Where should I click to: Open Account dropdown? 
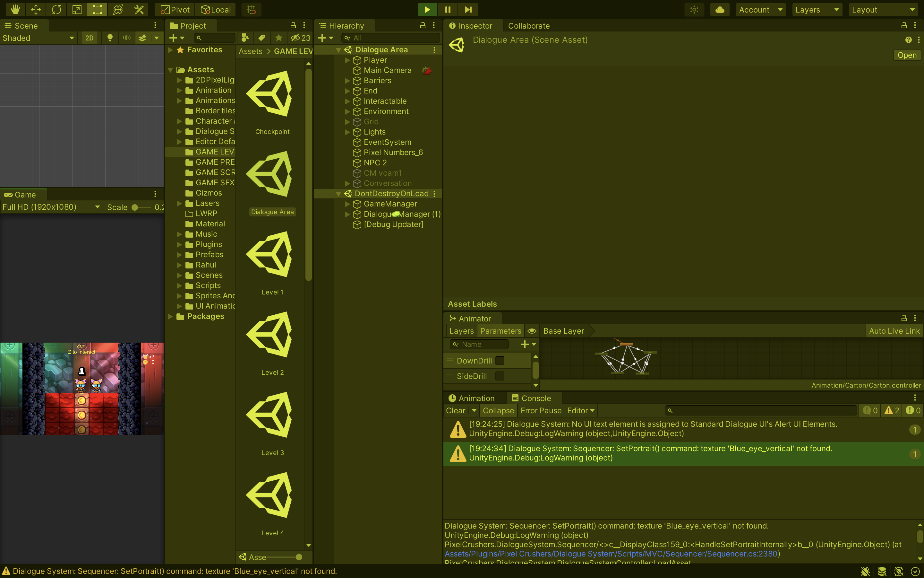(761, 10)
